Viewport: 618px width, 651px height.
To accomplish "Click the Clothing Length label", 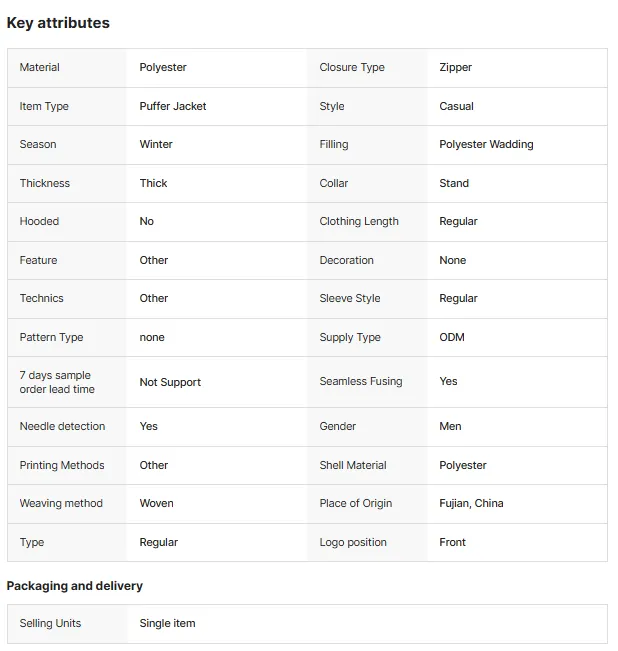I will pos(359,221).
